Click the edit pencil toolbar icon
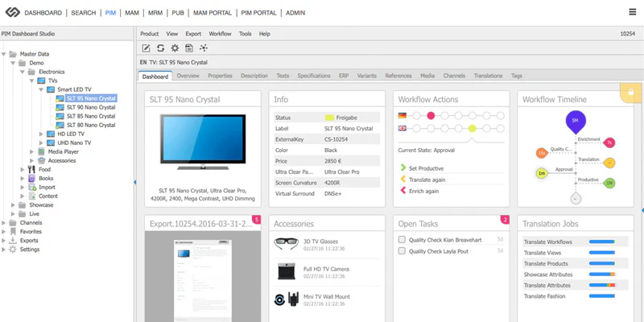Viewport: 644px width, 322px height. (x=147, y=48)
